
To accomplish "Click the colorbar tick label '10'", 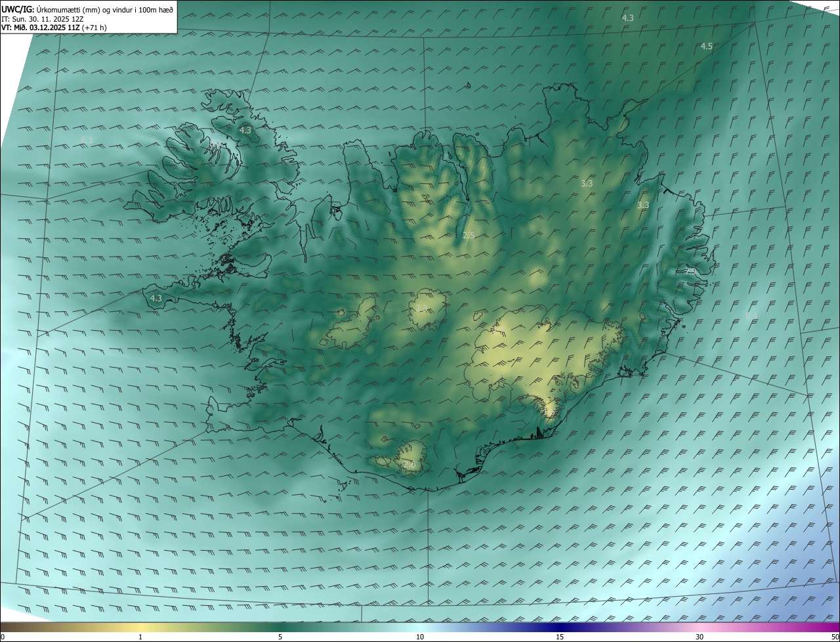I will (x=420, y=637).
